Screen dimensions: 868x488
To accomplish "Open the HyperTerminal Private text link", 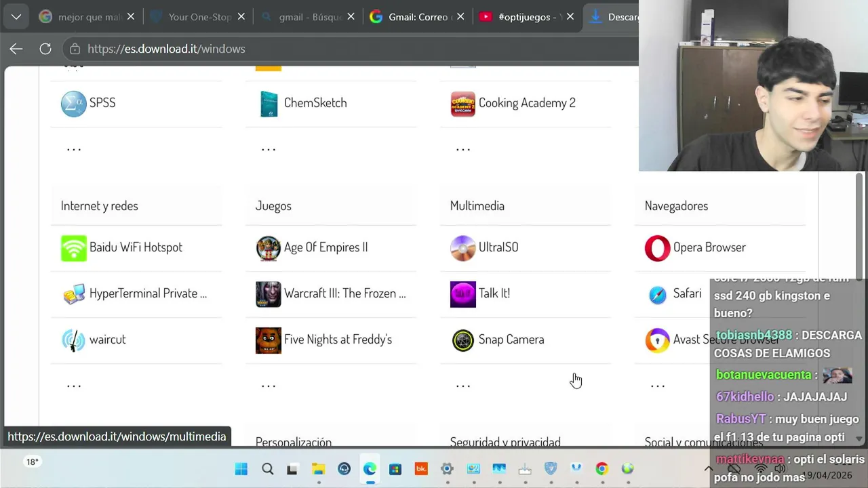I will click(149, 293).
